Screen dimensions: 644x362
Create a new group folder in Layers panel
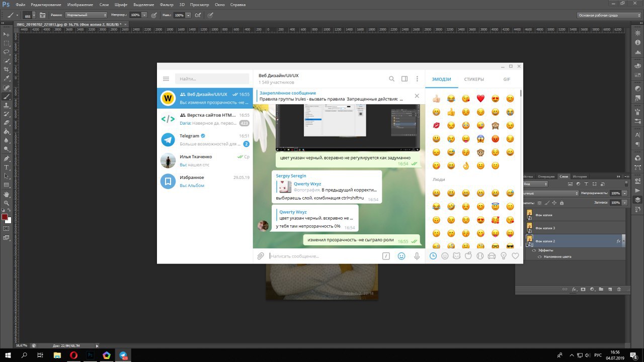pyautogui.click(x=601, y=289)
